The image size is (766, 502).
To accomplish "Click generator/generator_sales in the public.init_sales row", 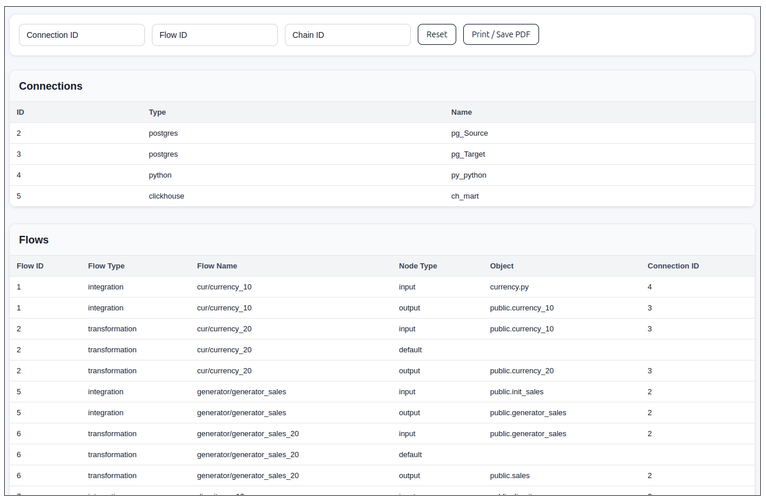I will (241, 392).
